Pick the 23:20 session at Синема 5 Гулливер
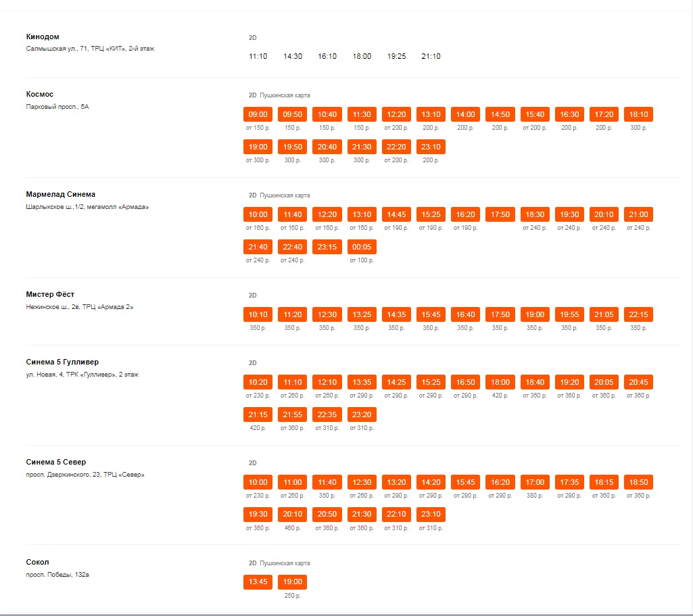Image resolution: width=693 pixels, height=616 pixels. pyautogui.click(x=362, y=414)
